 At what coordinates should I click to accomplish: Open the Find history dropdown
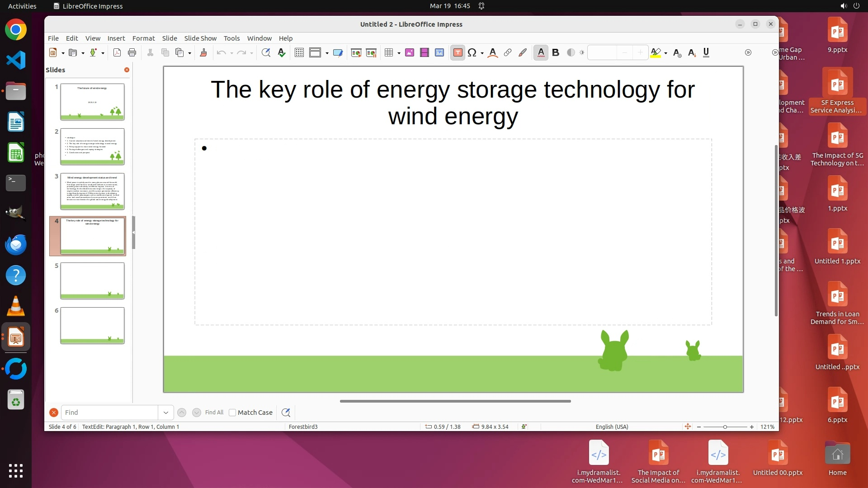tap(165, 413)
